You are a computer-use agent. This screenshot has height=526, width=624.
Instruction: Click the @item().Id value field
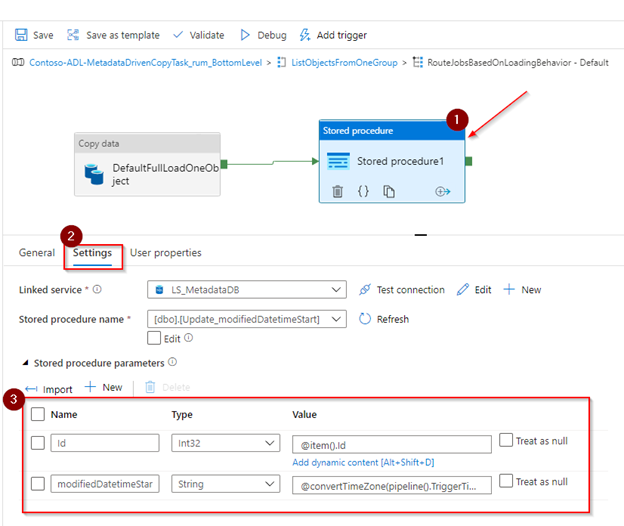tap(392, 445)
